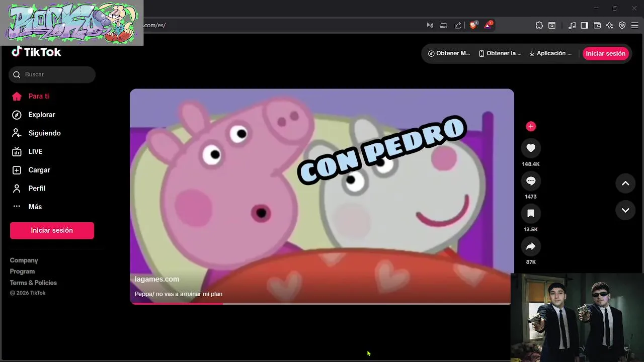Follow creator with the red plus icon
The width and height of the screenshot is (644, 362).
pyautogui.click(x=531, y=126)
